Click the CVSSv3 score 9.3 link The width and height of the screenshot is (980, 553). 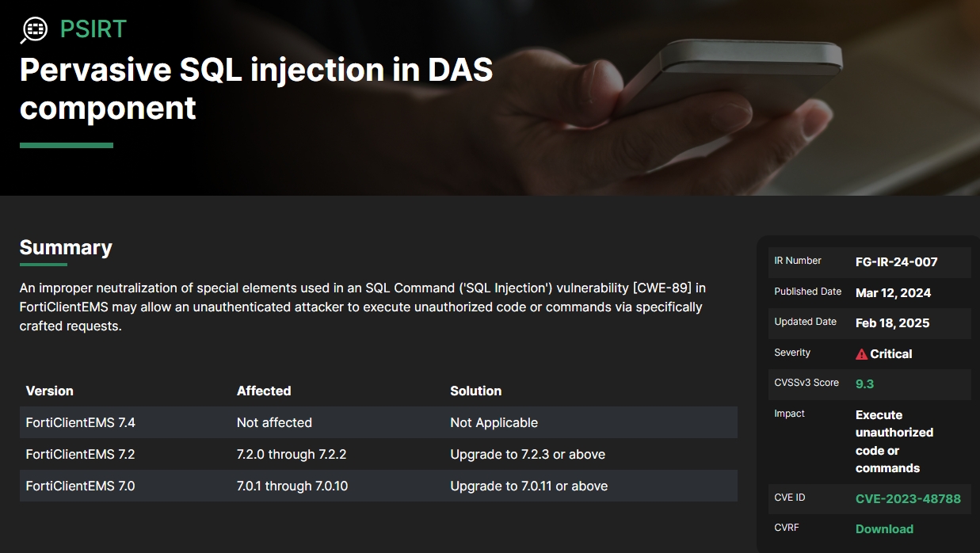click(x=864, y=383)
